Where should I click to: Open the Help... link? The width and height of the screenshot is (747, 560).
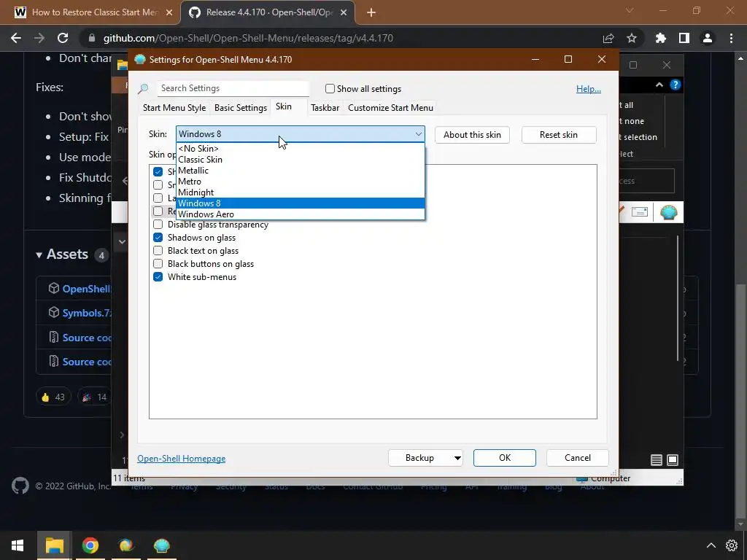click(589, 88)
